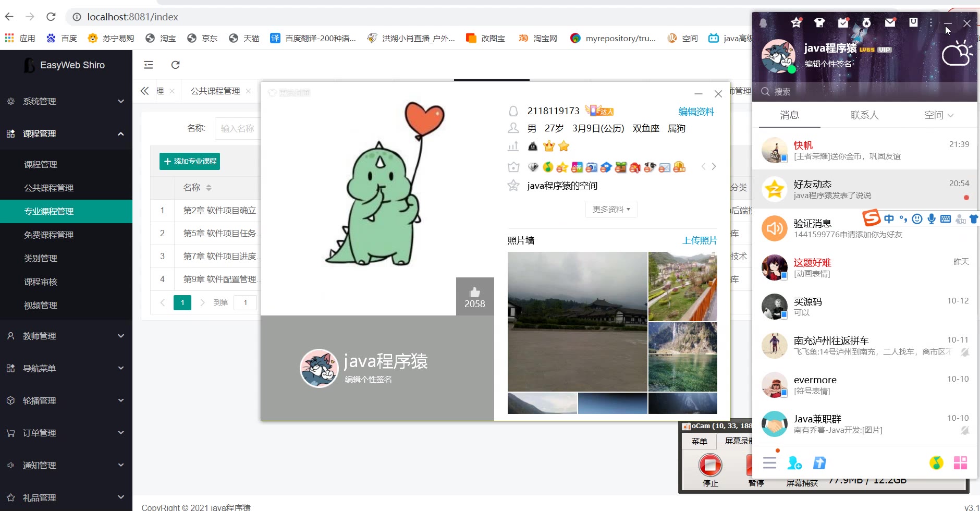This screenshot has height=511, width=980.
Task: Click the add friend icon in QQ bottom bar
Action: coord(794,463)
